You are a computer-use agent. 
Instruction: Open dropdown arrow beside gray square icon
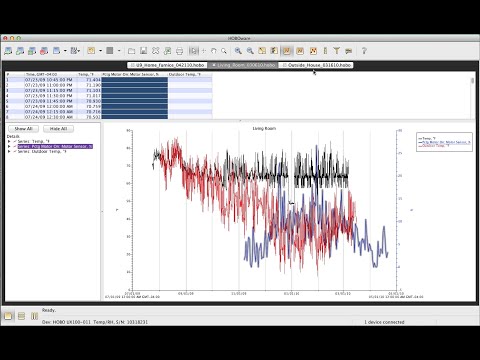tap(119, 51)
